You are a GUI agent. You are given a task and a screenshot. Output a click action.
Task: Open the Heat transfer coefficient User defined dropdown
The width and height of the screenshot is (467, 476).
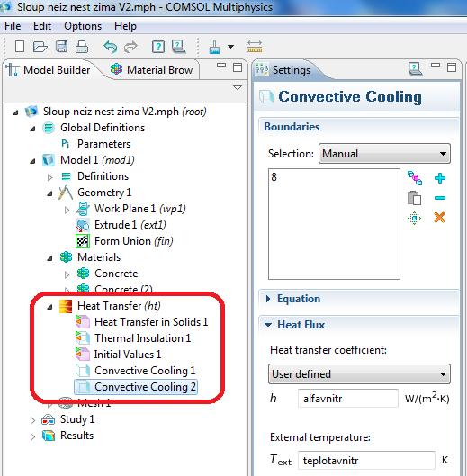click(359, 374)
